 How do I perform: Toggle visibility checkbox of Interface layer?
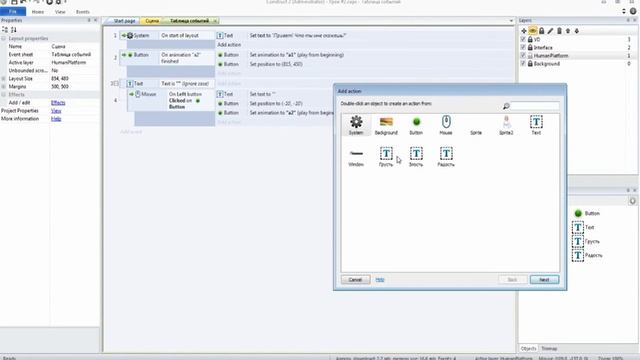click(x=523, y=47)
